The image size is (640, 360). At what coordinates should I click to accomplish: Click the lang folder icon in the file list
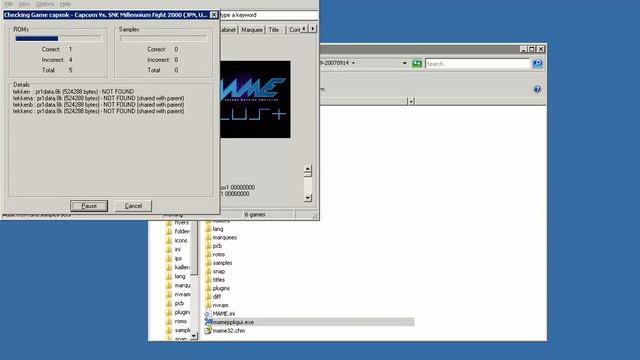pyautogui.click(x=209, y=229)
